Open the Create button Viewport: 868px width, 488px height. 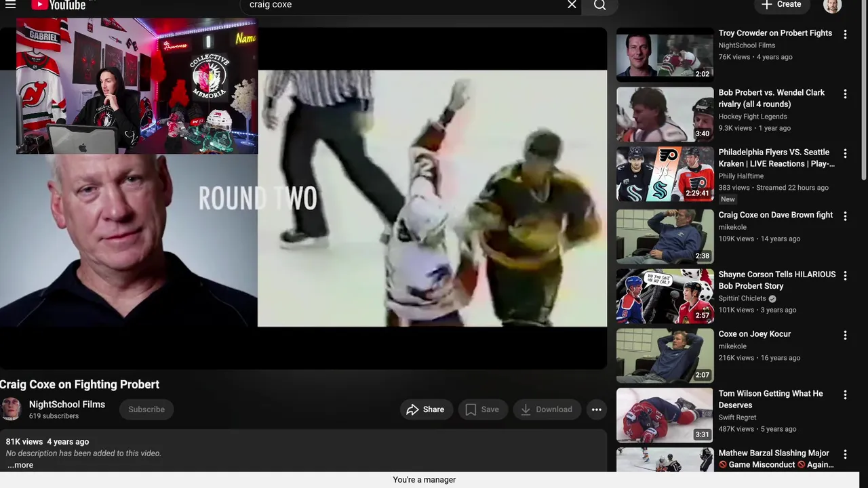pyautogui.click(x=781, y=5)
